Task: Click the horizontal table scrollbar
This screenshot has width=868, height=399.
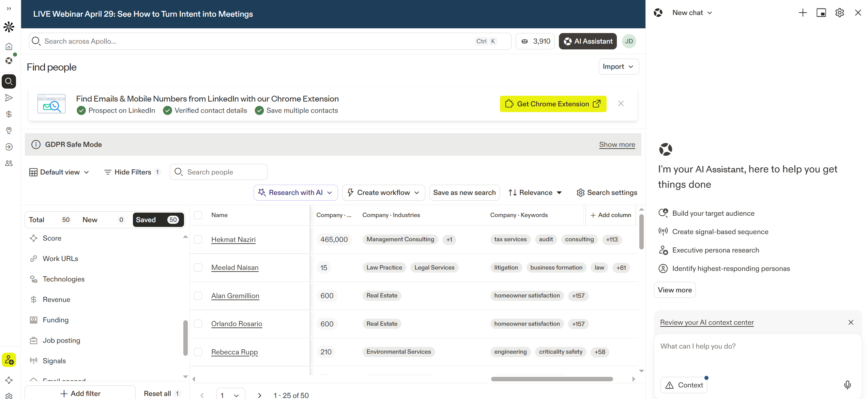Action: [x=551, y=379]
